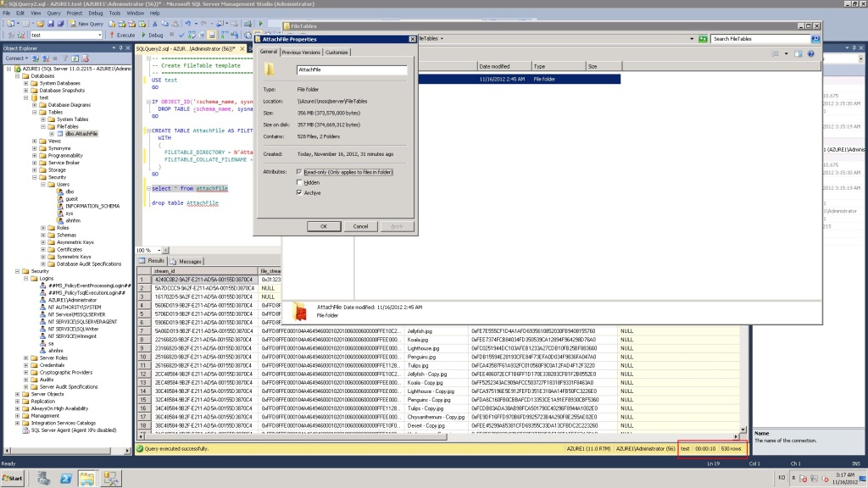Open the test database dropdown in toolbar
This screenshot has width=868, height=488.
coord(100,35)
